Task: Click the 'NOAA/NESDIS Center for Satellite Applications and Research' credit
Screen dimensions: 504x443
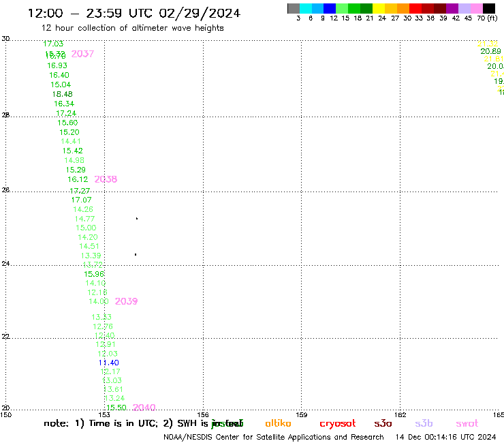Action: [x=274, y=438]
